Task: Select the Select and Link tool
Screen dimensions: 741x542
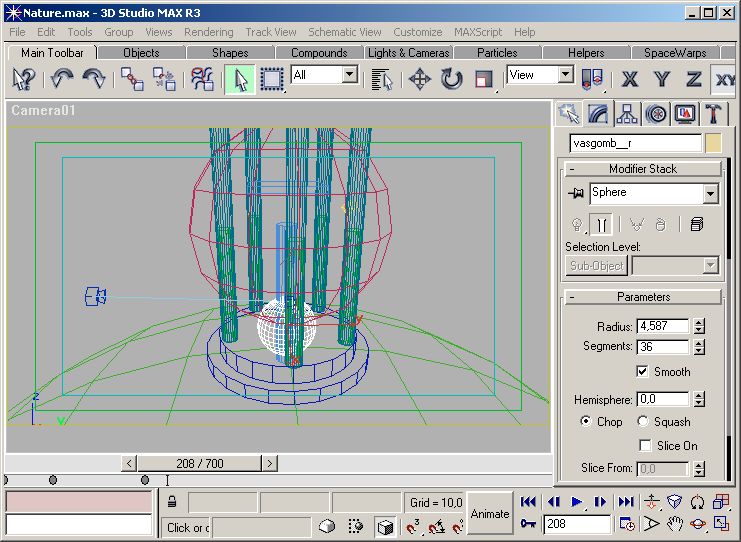Action: coord(131,78)
